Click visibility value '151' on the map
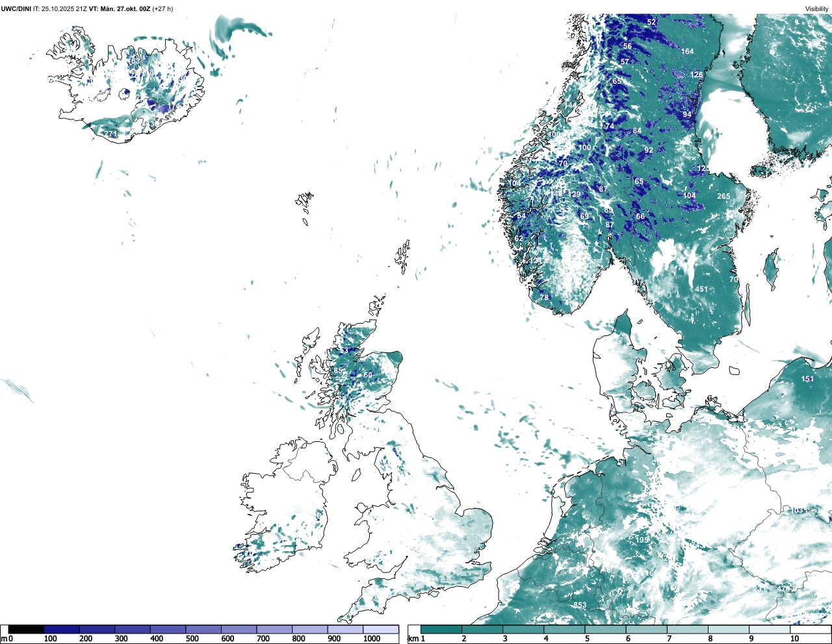Viewport: 832px width, 644px height. (807, 380)
